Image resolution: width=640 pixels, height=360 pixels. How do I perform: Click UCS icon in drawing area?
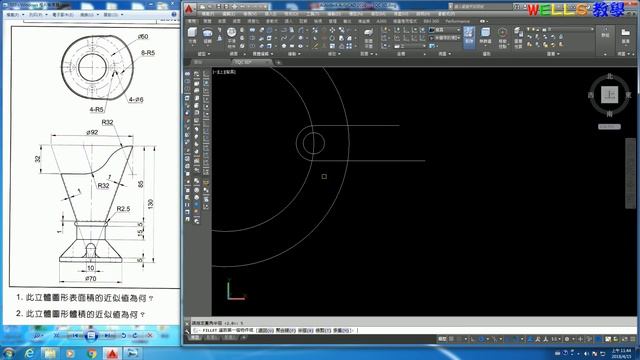(x=236, y=290)
